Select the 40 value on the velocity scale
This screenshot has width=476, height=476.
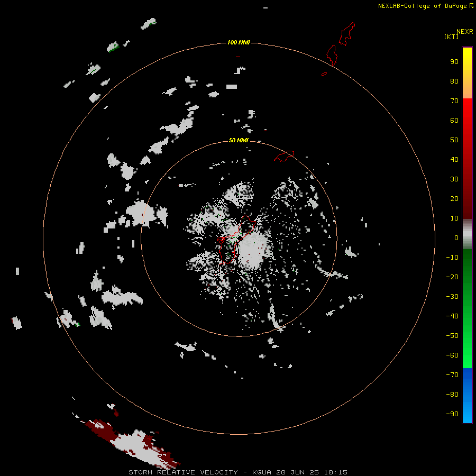click(x=454, y=159)
